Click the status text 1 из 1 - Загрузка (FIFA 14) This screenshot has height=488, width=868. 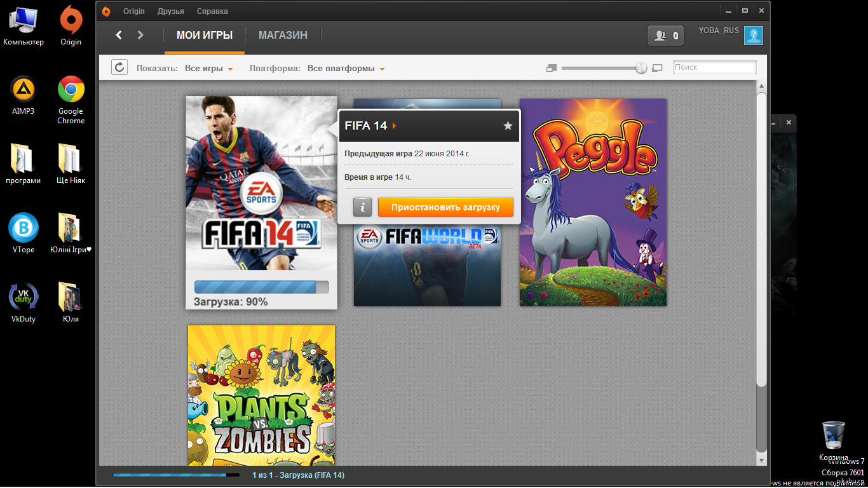[x=298, y=475]
